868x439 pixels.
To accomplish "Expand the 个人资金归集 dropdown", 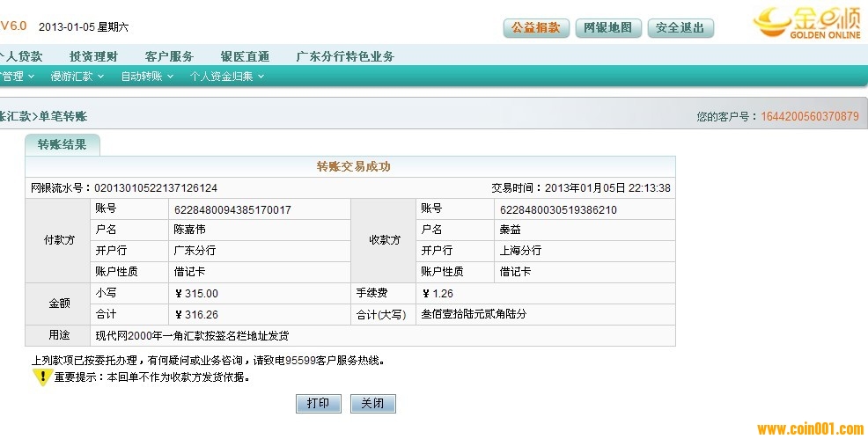I will point(226,77).
